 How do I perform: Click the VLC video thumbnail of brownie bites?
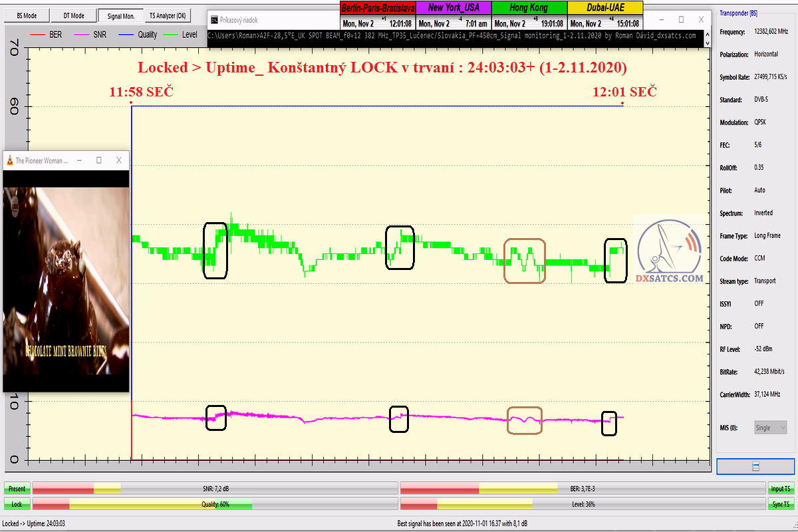point(66,279)
